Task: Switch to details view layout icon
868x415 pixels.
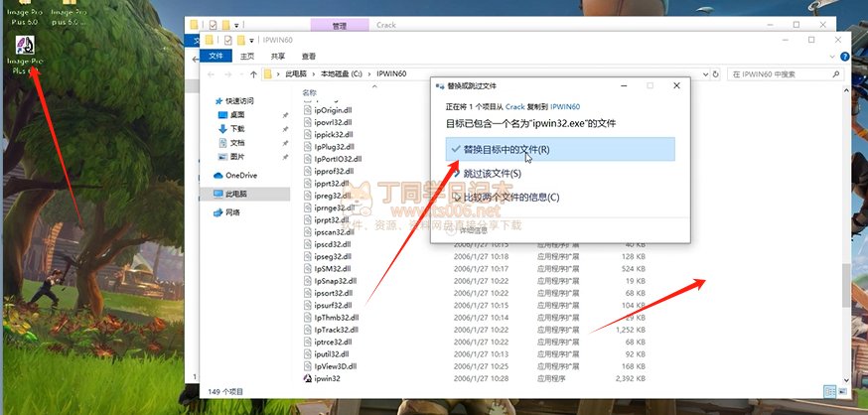Action: pyautogui.click(x=830, y=392)
